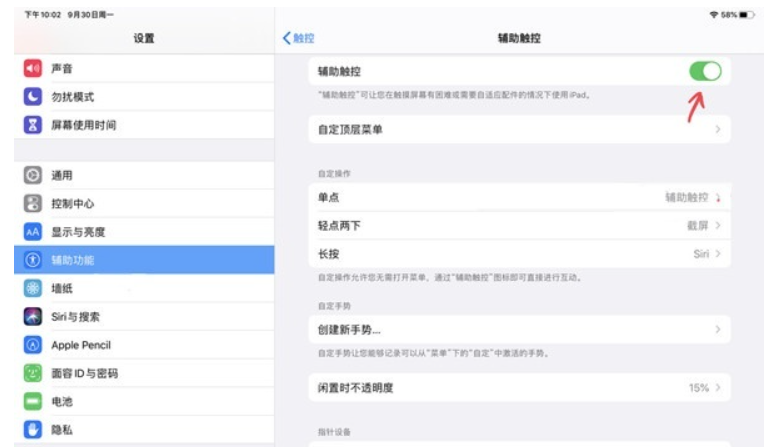
Task: Tap the 控制中心 switches icon
Action: [x=33, y=203]
